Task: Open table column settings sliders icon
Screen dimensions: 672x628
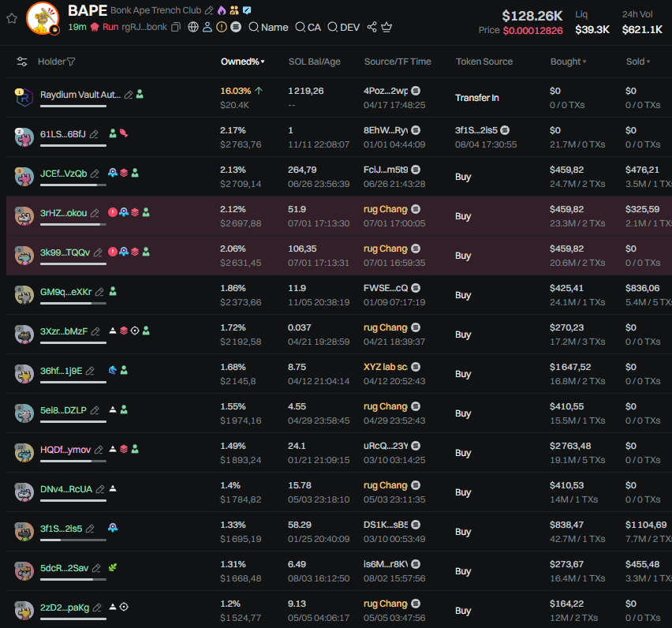Action: (22, 62)
